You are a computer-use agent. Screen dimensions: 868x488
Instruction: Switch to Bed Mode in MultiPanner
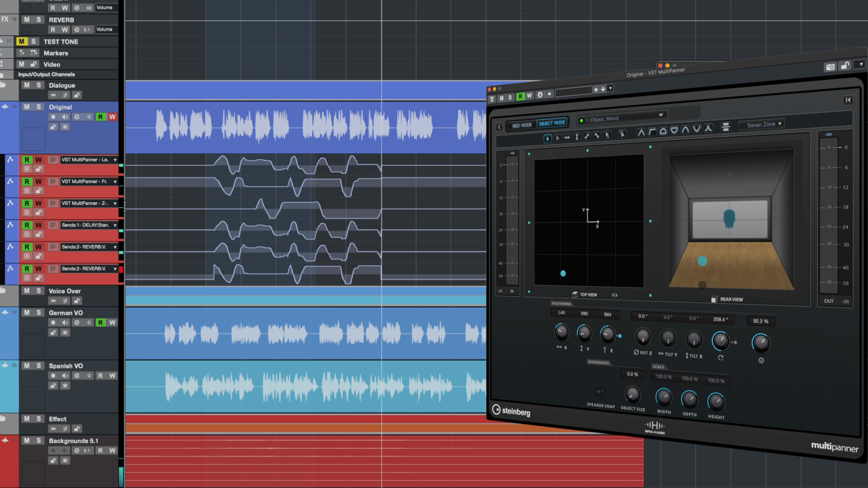tap(523, 124)
